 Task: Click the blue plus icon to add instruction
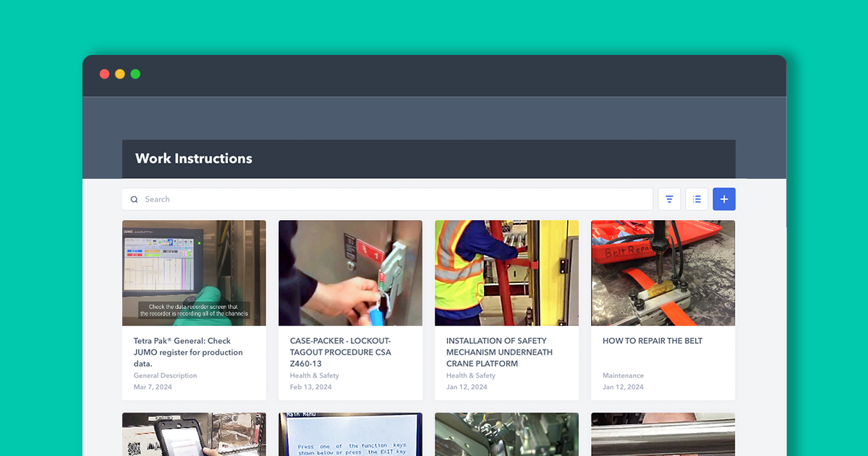pos(724,198)
